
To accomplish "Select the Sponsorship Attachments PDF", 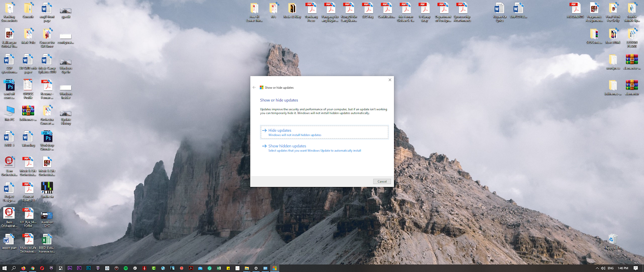I will click(x=462, y=12).
